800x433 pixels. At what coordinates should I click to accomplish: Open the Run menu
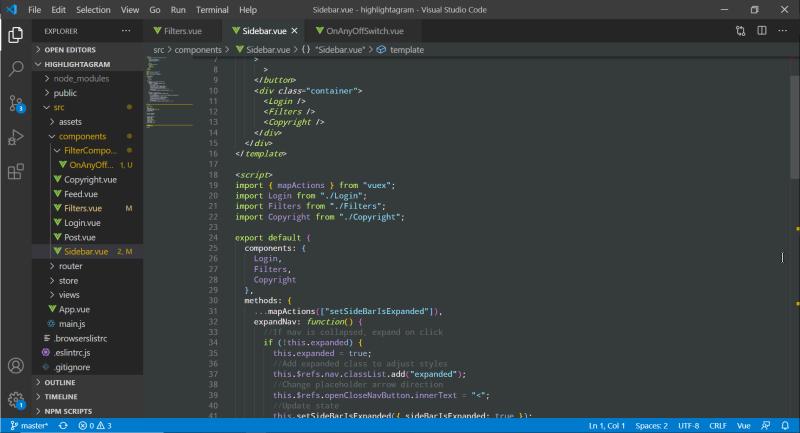tap(178, 10)
